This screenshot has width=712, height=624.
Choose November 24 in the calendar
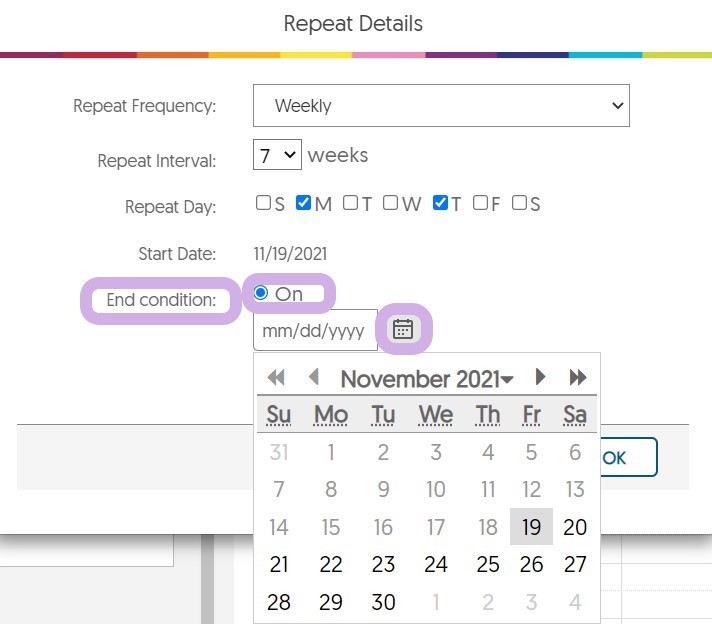pos(436,565)
